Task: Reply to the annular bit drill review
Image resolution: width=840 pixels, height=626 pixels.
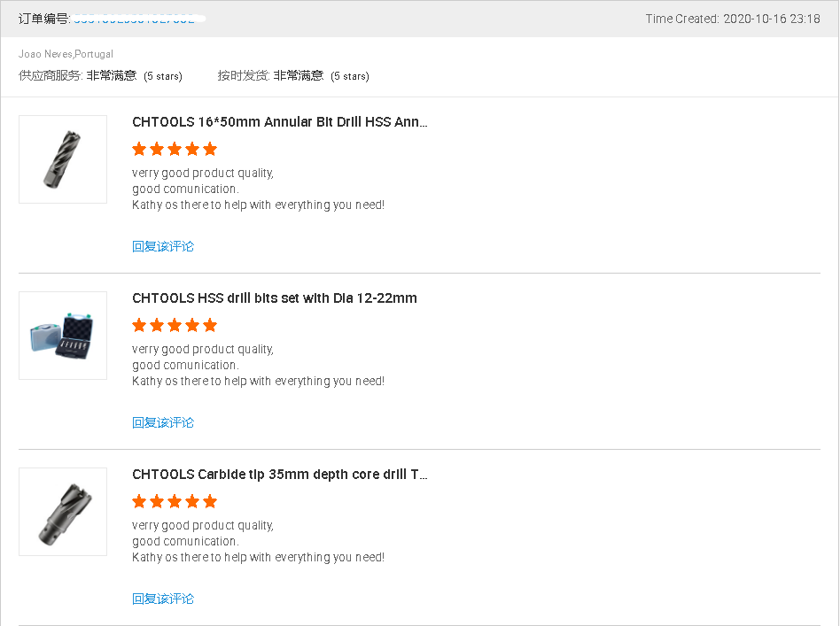Action: tap(163, 246)
